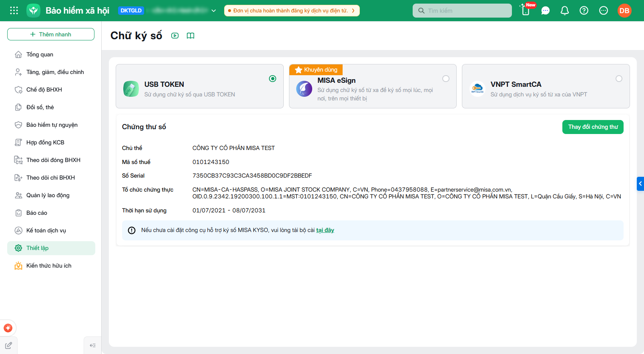The height and width of the screenshot is (354, 644).
Task: Click the VNPT SmartCA logo
Action: [x=477, y=89]
